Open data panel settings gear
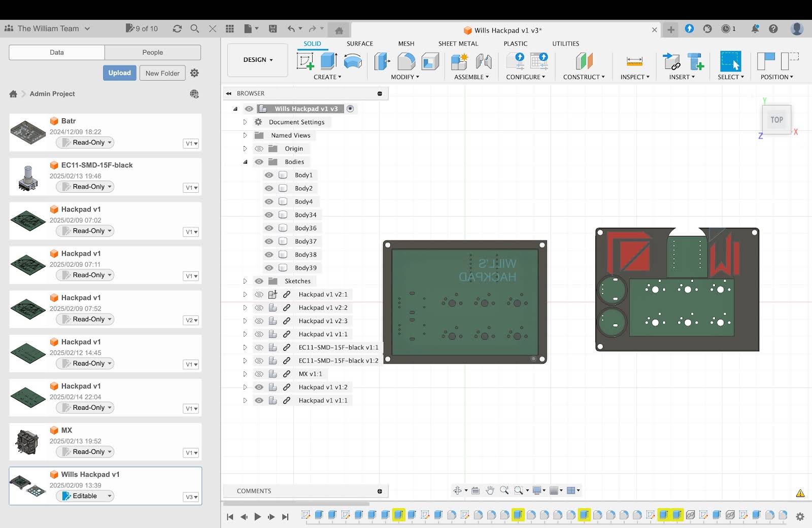 coord(194,73)
